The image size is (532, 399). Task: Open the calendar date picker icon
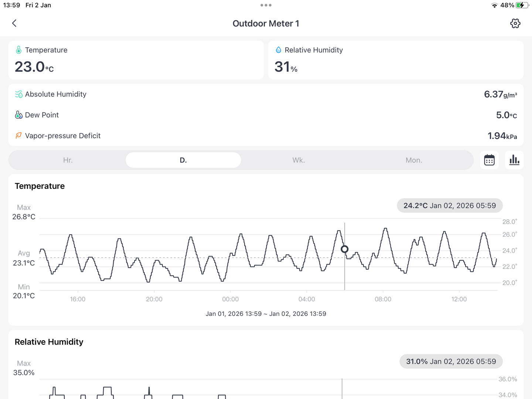tap(489, 160)
